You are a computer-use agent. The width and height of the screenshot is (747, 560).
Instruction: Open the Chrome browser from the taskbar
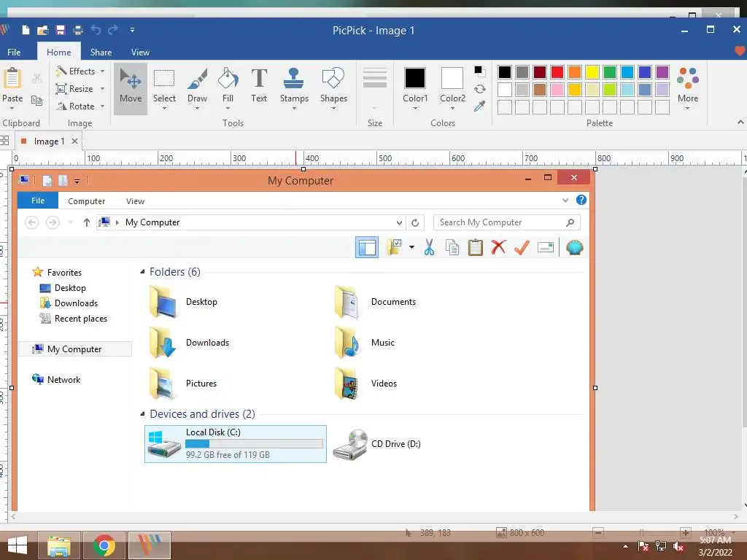click(x=104, y=545)
